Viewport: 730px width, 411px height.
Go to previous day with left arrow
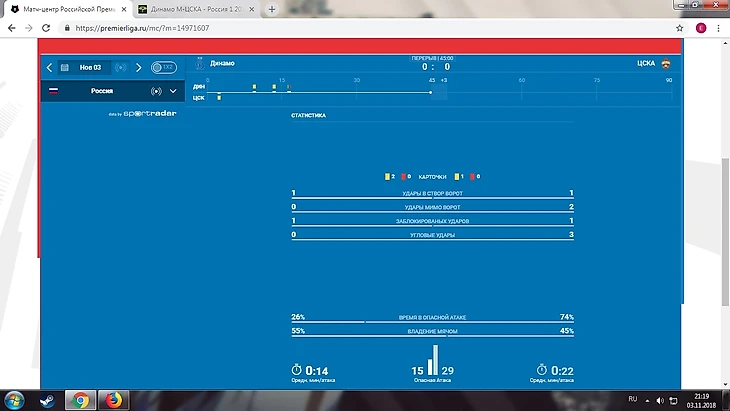tap(49, 67)
